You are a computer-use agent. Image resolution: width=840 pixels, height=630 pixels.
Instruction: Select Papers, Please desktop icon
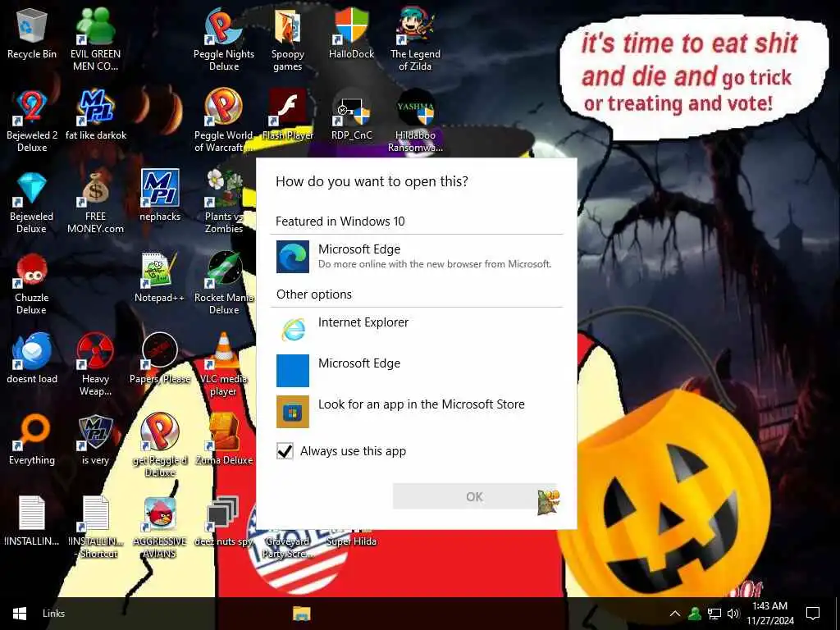tap(160, 359)
